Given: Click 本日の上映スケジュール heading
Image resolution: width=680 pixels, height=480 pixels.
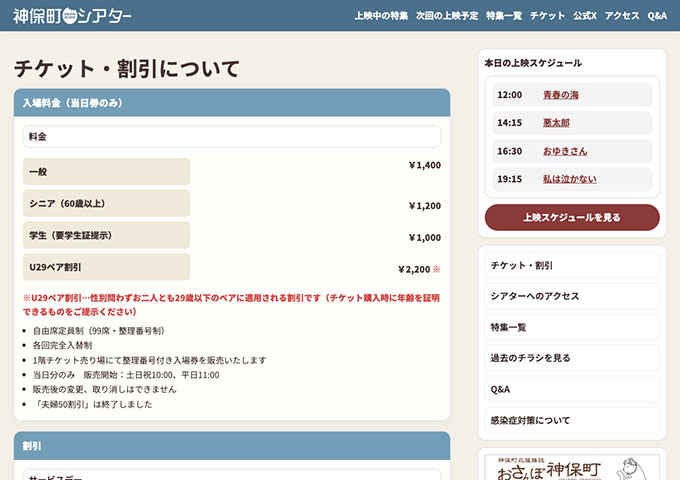Looking at the screenshot, I should (x=533, y=63).
